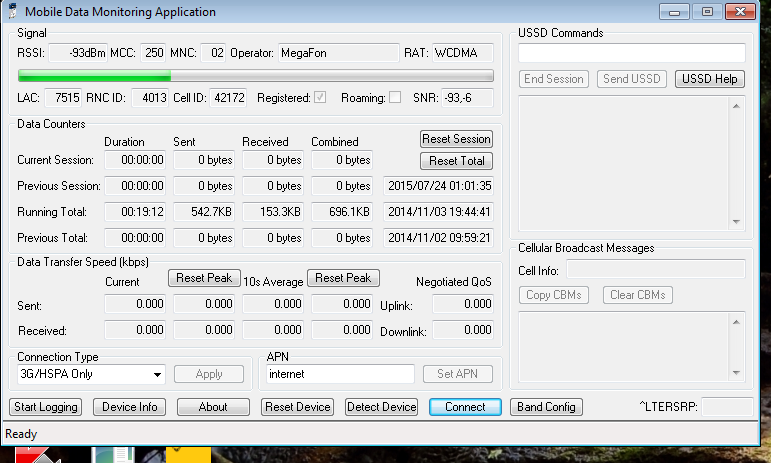Click Detect Device button
771x463 pixels.
click(x=382, y=407)
